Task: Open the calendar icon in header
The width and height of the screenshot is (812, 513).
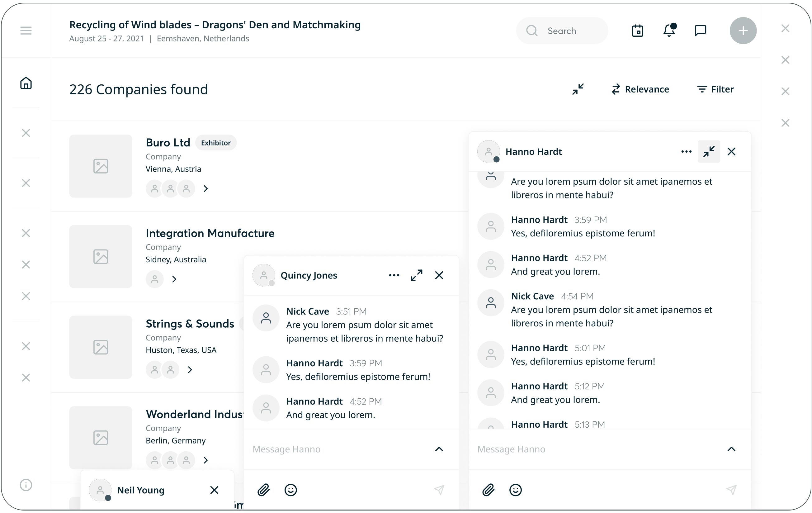Action: click(637, 31)
